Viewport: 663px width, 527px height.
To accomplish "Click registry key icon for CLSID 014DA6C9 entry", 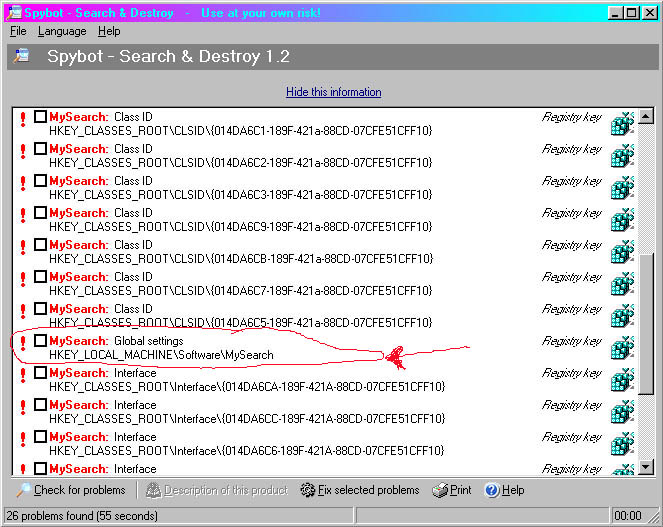I will click(622, 220).
